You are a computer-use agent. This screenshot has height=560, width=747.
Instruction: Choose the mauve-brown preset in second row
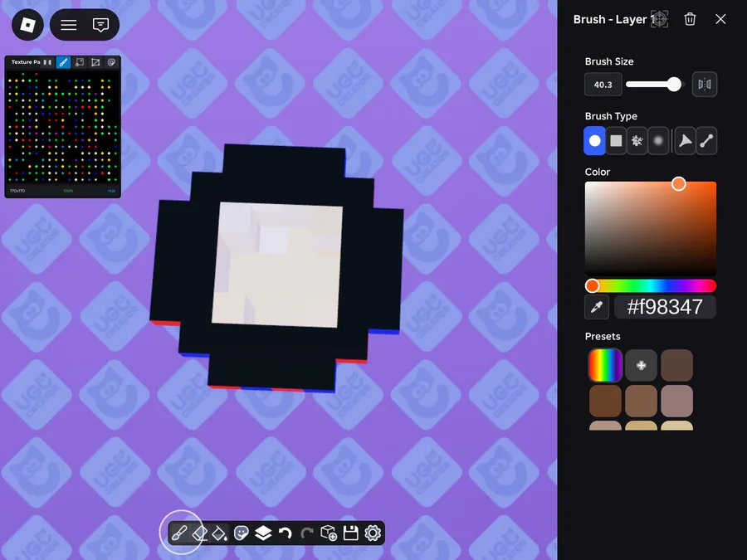[677, 401]
